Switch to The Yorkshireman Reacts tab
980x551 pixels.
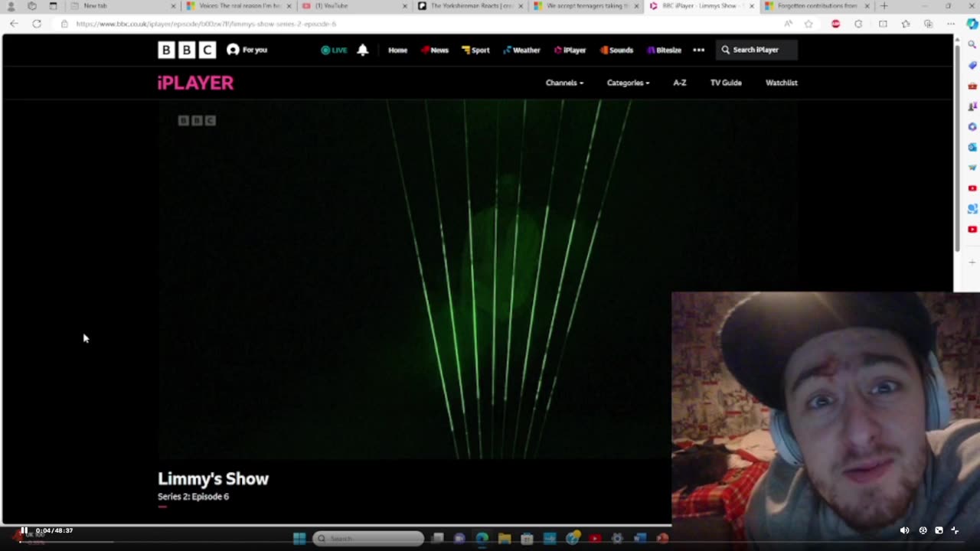click(x=470, y=6)
